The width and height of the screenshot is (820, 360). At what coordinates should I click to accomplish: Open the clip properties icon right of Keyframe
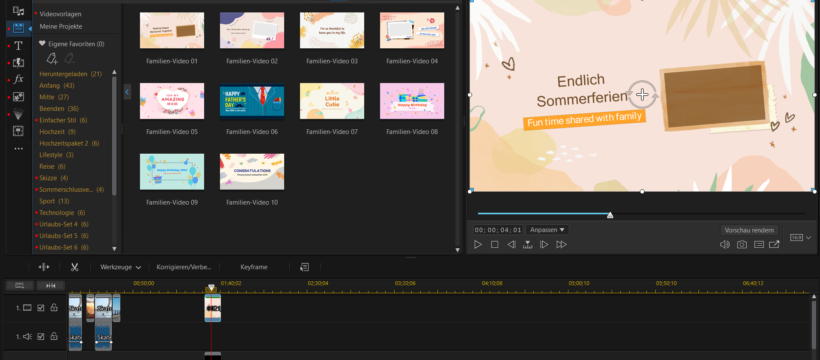tap(304, 267)
